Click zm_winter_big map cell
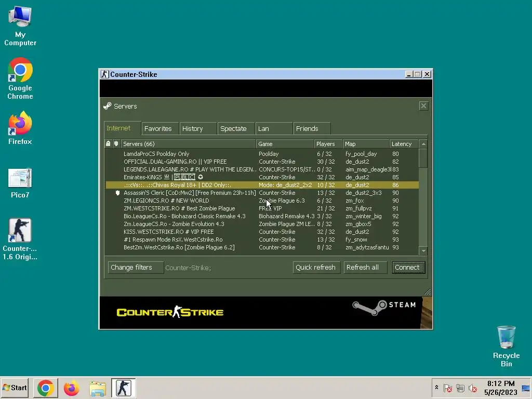532x399 pixels. (363, 216)
